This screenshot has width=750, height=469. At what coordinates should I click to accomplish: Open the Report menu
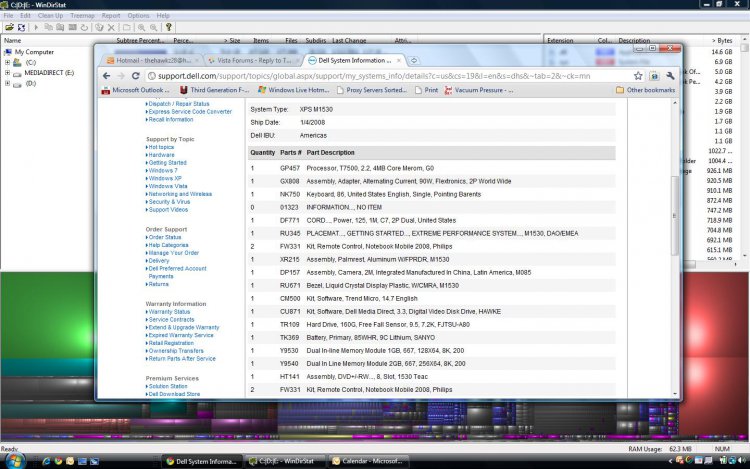coord(110,16)
